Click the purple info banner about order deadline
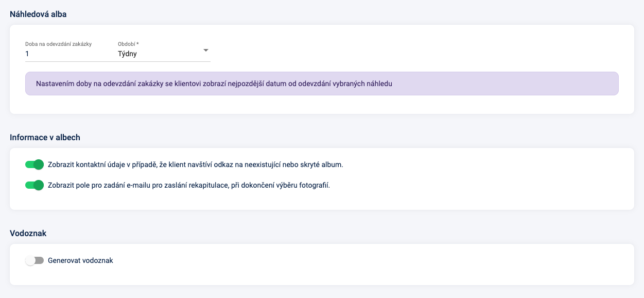Viewport: 644px width, 298px height. (x=321, y=84)
